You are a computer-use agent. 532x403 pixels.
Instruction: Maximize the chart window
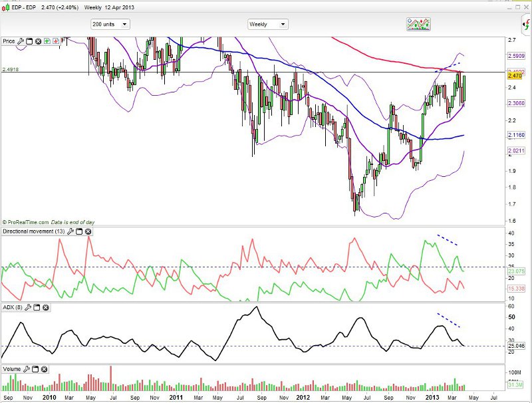click(x=518, y=7)
